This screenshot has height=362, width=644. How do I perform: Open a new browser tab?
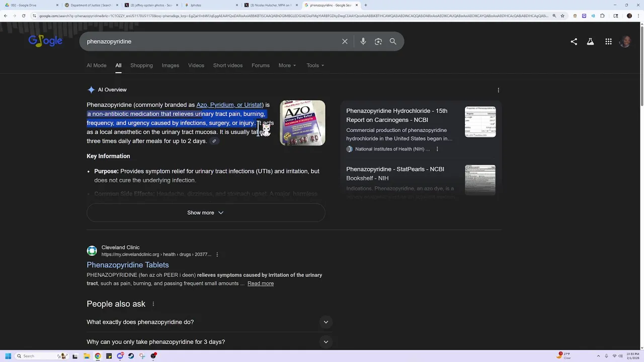[365, 5]
